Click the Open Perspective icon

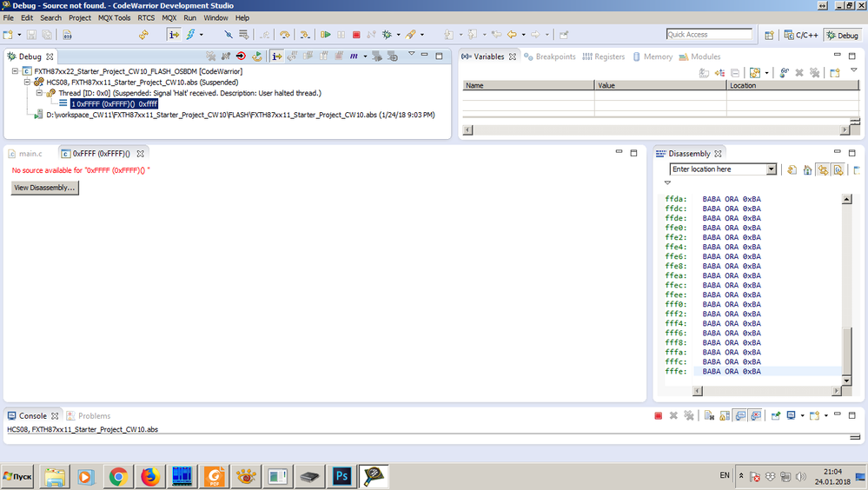point(769,35)
